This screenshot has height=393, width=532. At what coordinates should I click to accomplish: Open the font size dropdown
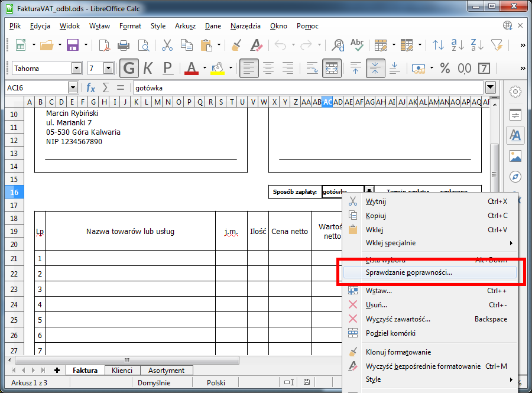click(x=108, y=68)
